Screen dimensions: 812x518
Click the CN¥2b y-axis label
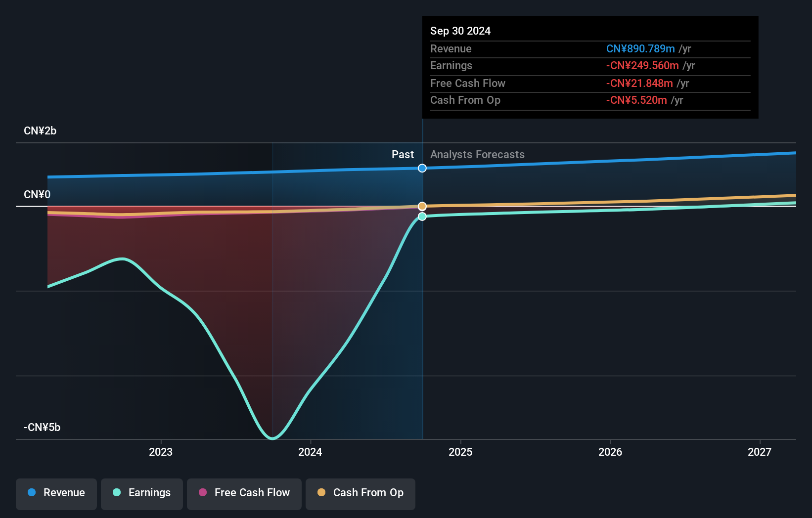pyautogui.click(x=40, y=131)
